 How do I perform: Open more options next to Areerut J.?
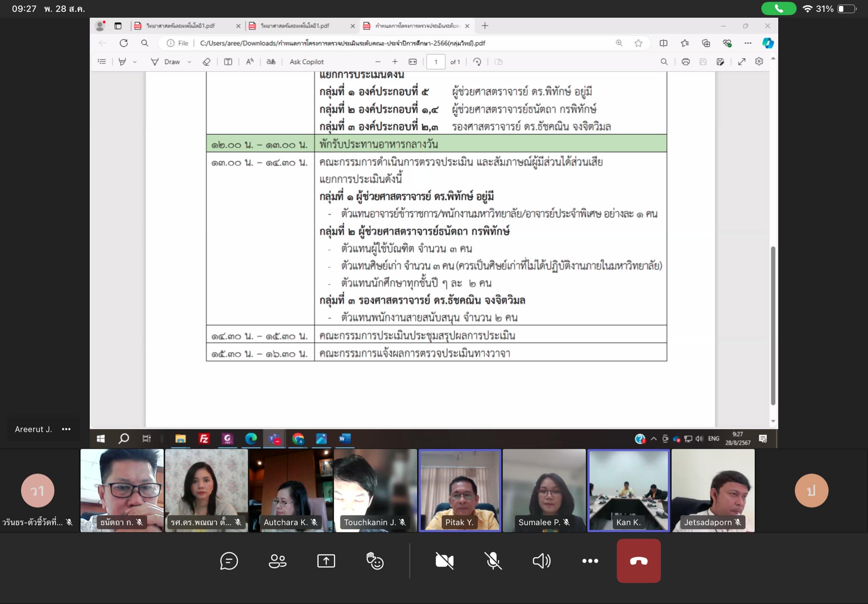point(66,429)
